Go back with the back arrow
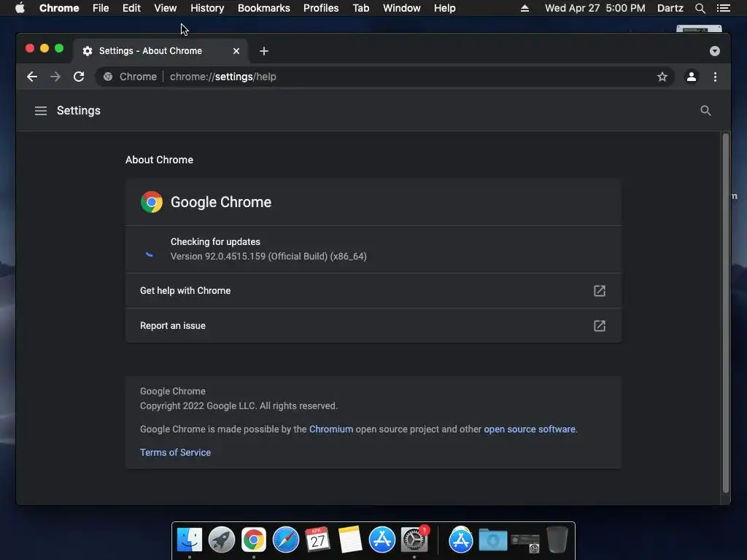This screenshot has height=560, width=747. point(32,77)
